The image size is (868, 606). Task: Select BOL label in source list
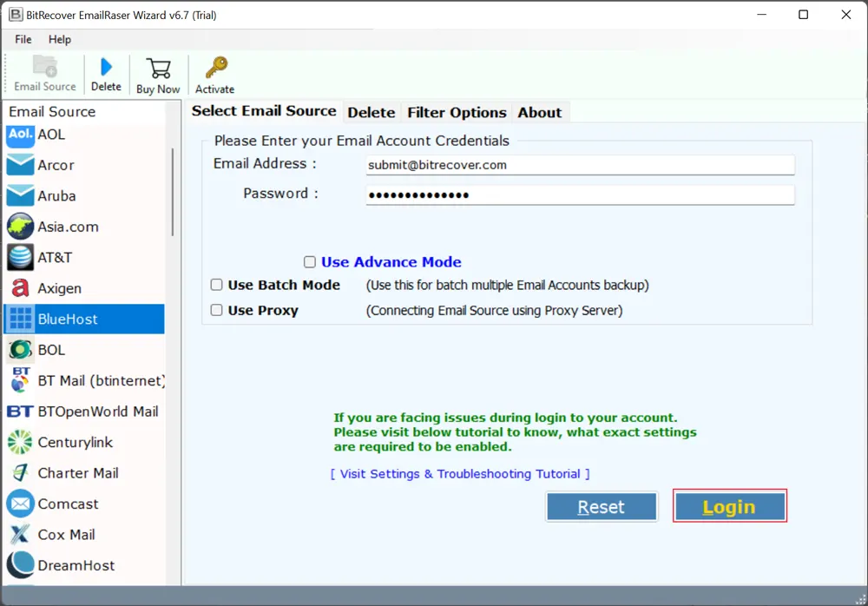click(x=51, y=350)
